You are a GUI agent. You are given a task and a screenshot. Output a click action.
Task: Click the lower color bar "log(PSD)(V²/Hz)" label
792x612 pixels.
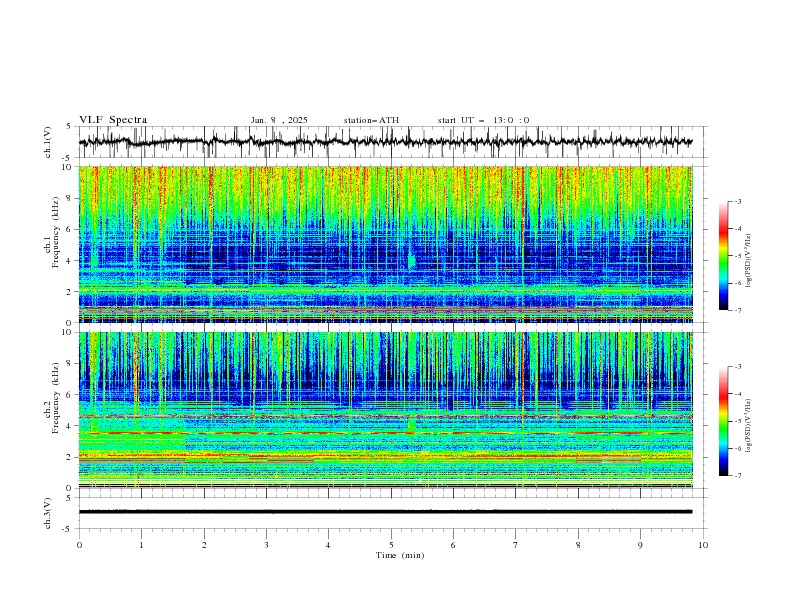coord(749,425)
